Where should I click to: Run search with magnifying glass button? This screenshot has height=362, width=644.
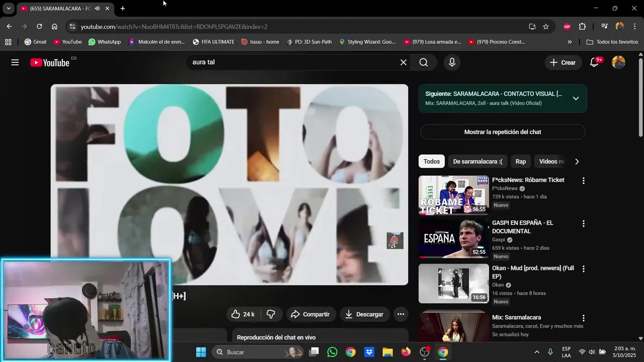point(424,62)
